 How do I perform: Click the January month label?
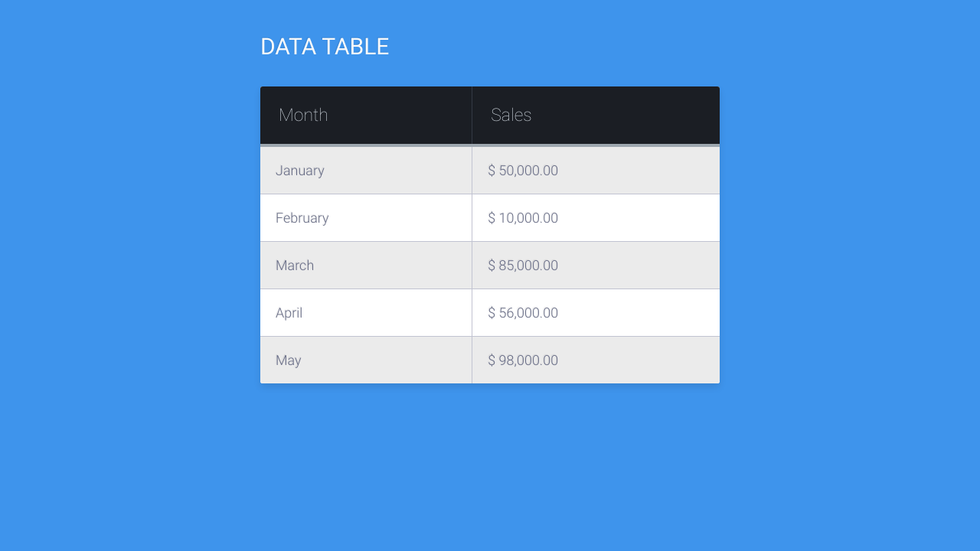point(299,170)
